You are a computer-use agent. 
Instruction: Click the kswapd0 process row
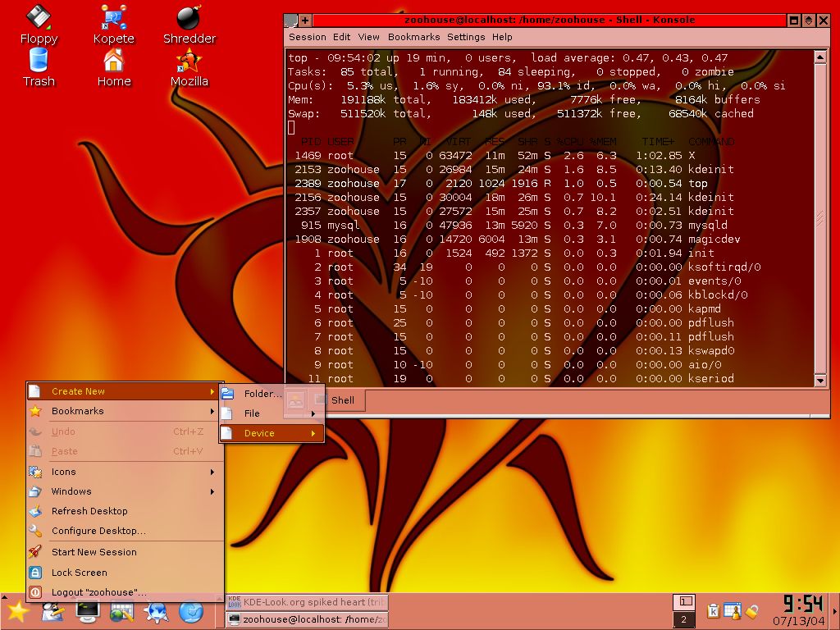pyautogui.click(x=510, y=350)
